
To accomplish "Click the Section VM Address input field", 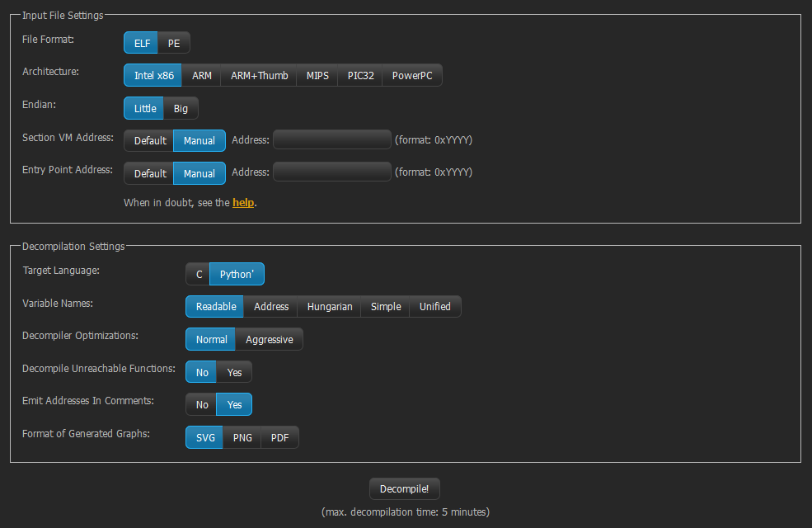I will pos(331,140).
